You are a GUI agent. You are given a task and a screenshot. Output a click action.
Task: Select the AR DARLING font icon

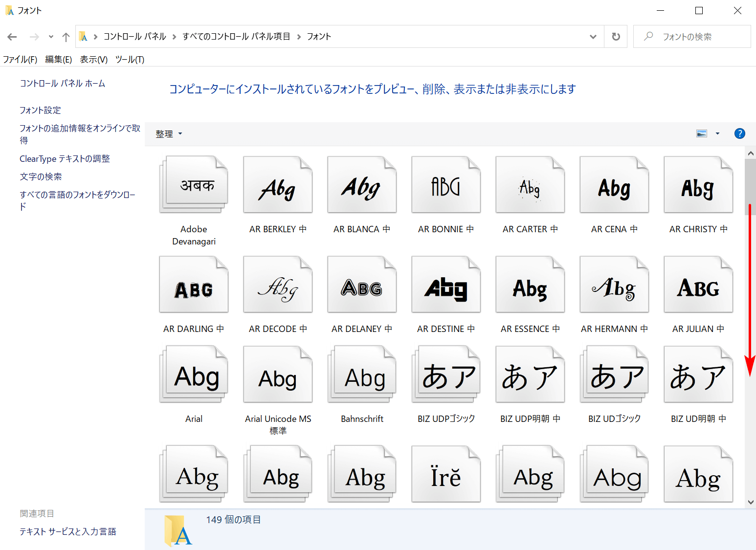click(194, 284)
